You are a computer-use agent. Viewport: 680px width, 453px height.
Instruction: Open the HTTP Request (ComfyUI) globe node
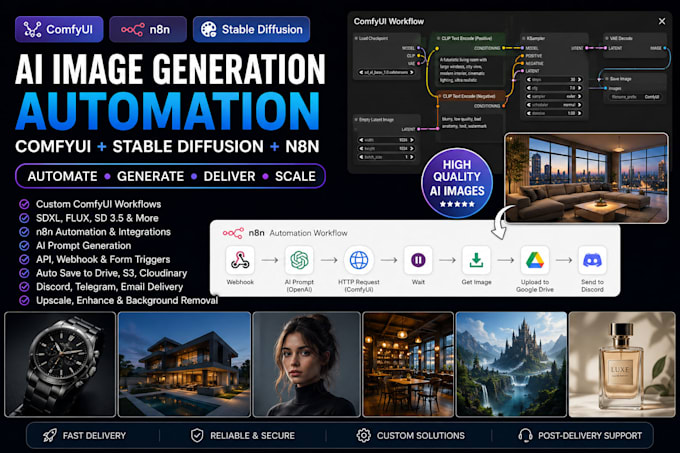[x=359, y=260]
